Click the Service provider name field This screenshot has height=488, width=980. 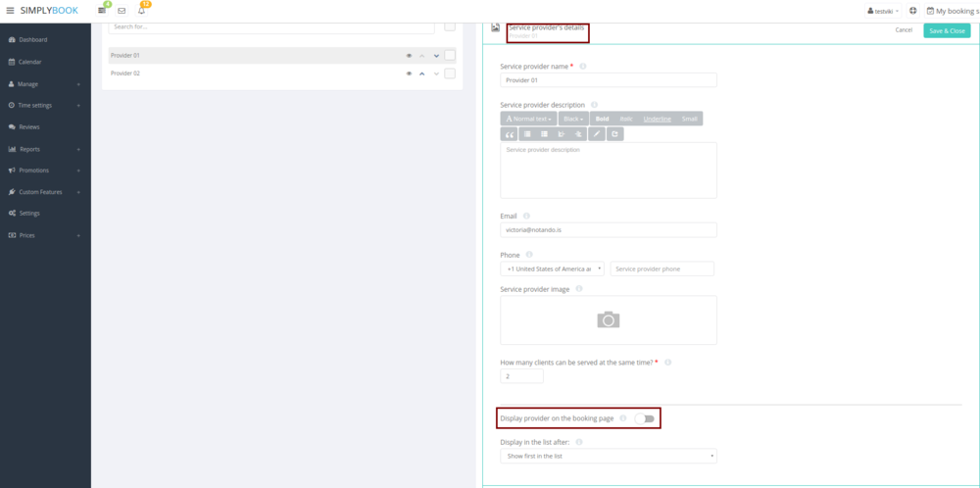pos(608,80)
